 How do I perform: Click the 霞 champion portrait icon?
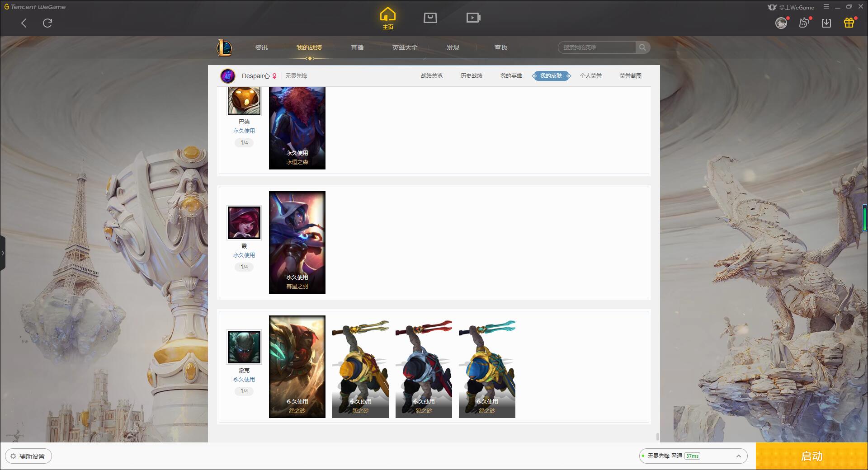(244, 222)
